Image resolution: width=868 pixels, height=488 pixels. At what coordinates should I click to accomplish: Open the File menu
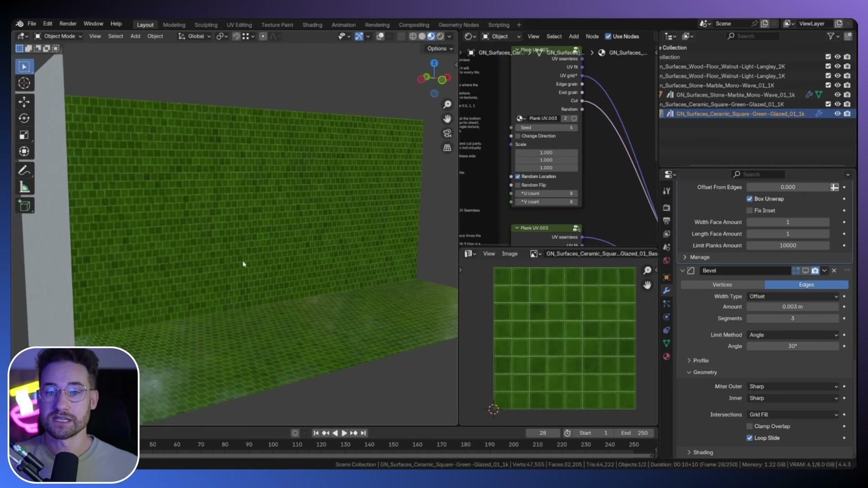pyautogui.click(x=32, y=23)
